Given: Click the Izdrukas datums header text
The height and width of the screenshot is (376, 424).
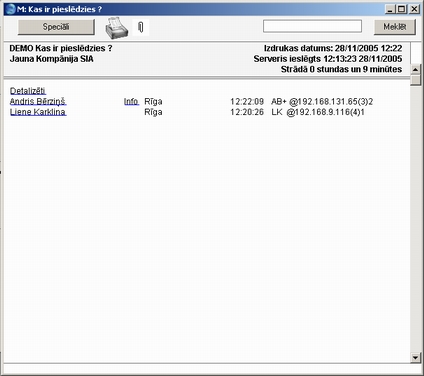Looking at the screenshot, I should 333,48.
